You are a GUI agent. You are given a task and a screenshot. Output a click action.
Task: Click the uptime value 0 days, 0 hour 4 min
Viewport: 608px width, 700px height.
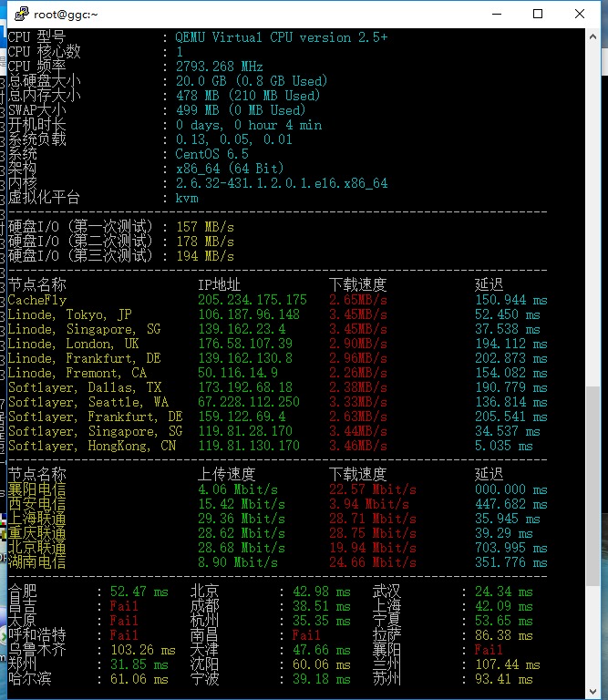pyautogui.click(x=249, y=125)
